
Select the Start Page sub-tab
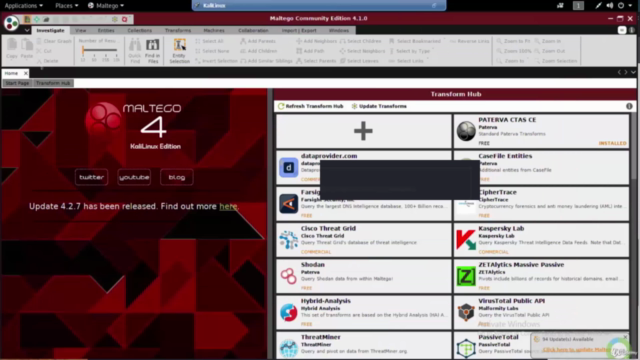click(17, 83)
